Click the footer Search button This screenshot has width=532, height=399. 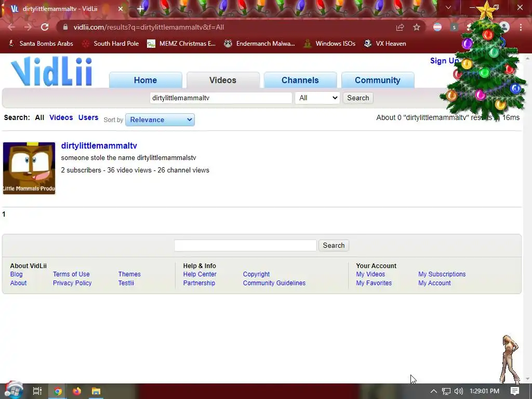[x=334, y=246]
